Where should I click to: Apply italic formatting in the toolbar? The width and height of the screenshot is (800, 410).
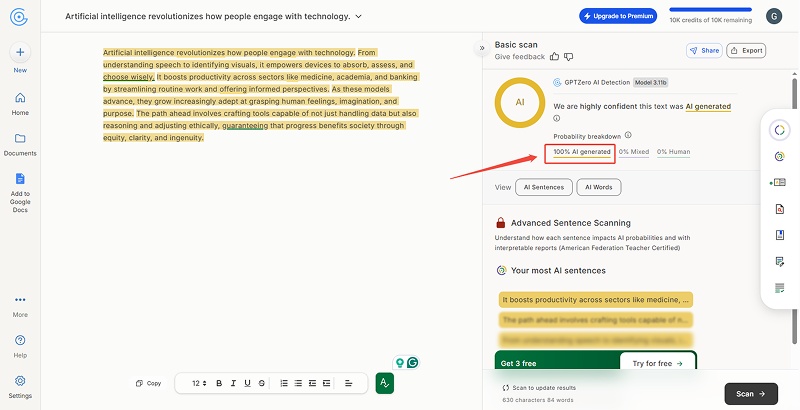click(x=233, y=383)
